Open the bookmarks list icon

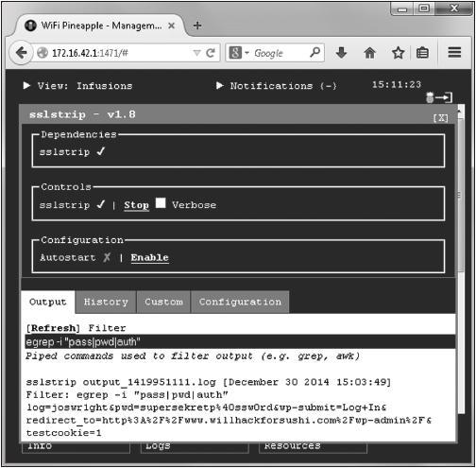(422, 53)
